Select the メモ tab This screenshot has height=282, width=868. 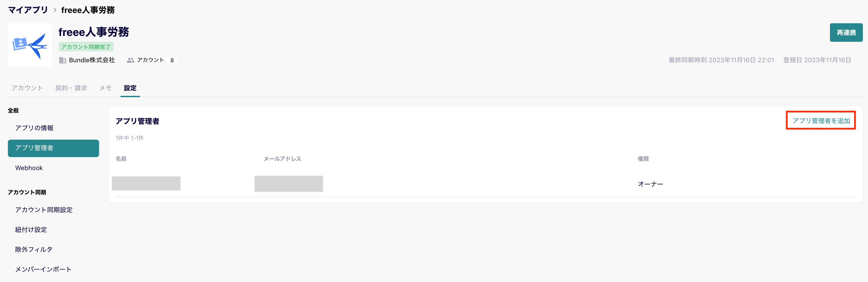106,88
